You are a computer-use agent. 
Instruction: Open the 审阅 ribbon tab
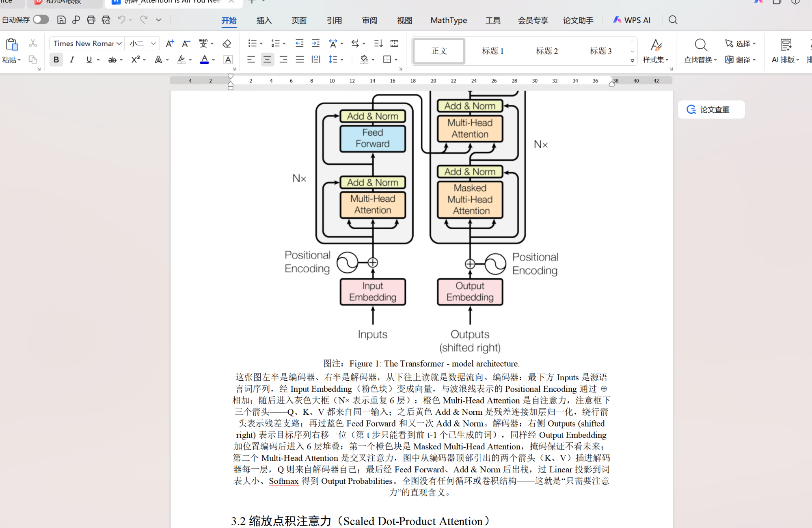click(x=369, y=20)
